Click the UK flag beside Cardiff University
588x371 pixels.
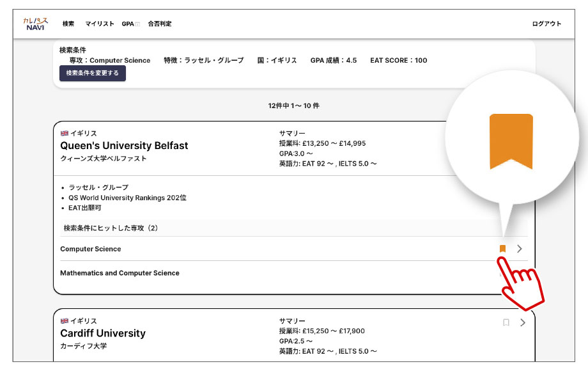click(64, 321)
